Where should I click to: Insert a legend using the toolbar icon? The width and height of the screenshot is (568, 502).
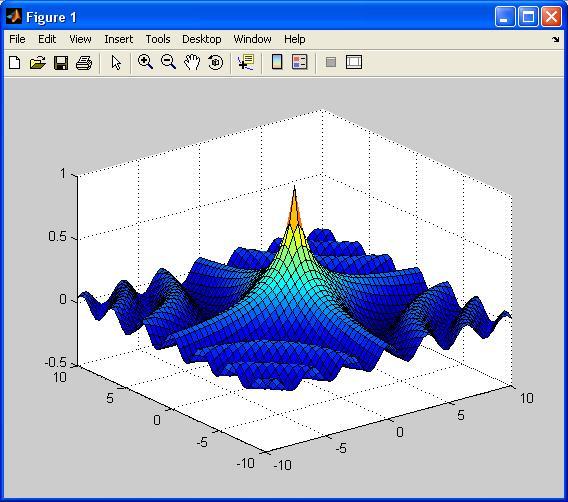click(300, 62)
